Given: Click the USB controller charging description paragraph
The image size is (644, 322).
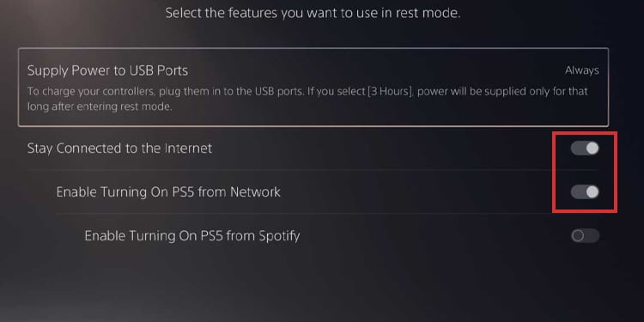Looking at the screenshot, I should click(x=307, y=99).
